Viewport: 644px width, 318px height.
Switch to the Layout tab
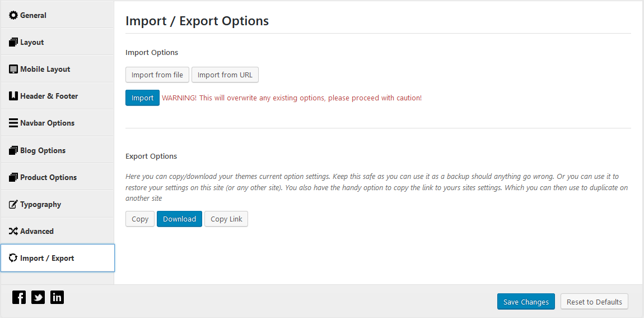tap(57, 42)
